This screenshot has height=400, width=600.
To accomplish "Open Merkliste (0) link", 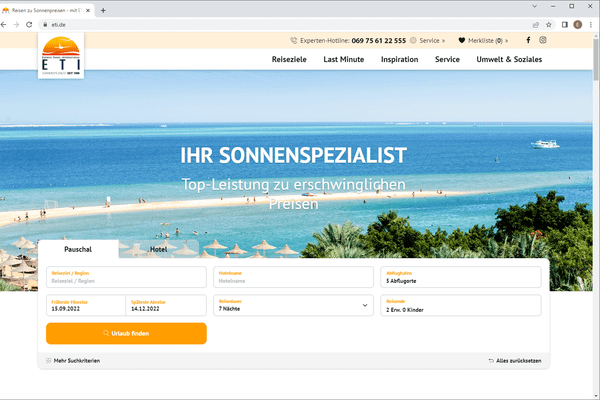I will pos(488,40).
